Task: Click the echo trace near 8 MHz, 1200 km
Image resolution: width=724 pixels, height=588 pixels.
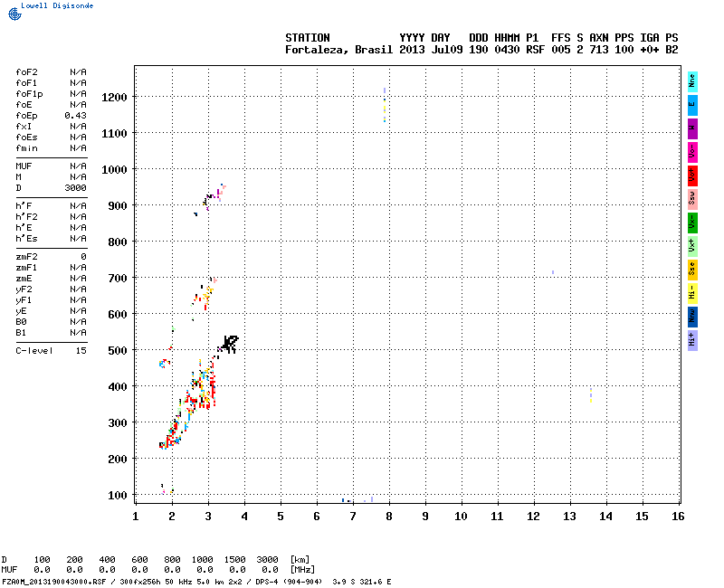Action: coord(385,105)
